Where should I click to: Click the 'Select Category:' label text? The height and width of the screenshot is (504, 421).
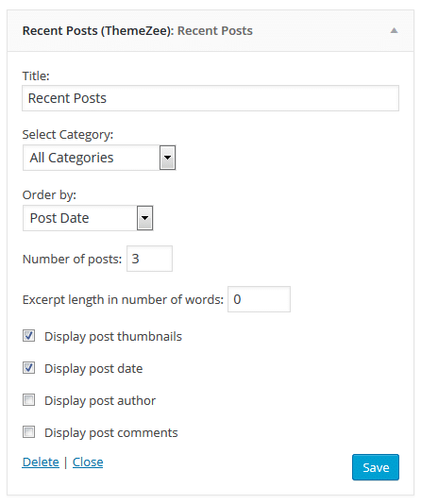click(68, 135)
